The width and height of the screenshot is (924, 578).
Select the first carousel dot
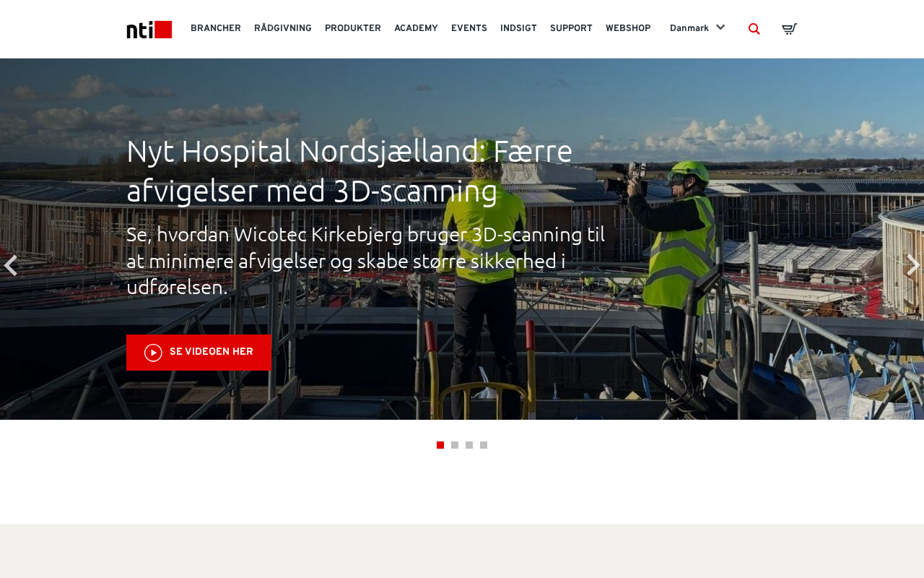click(440, 445)
